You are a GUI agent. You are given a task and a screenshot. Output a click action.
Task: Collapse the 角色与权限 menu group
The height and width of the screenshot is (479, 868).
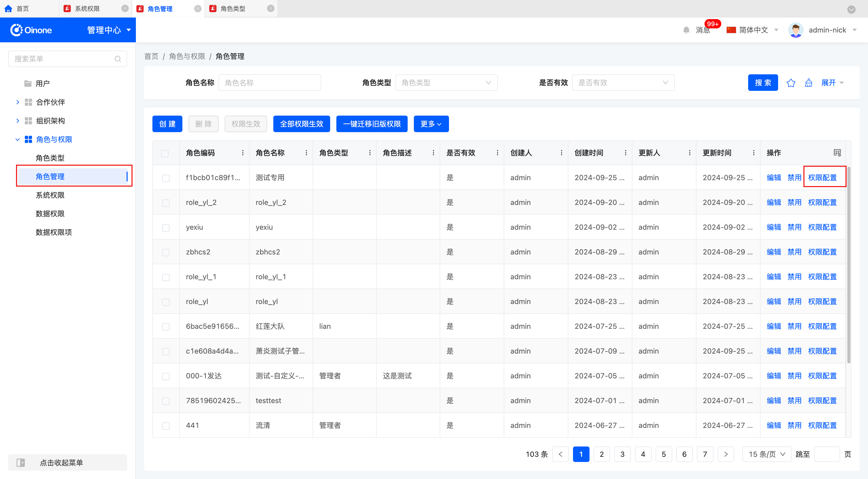tap(18, 139)
